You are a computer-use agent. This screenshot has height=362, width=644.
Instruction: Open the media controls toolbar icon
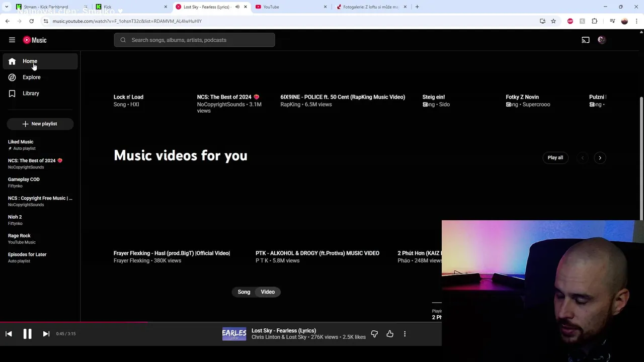pyautogui.click(x=612, y=21)
